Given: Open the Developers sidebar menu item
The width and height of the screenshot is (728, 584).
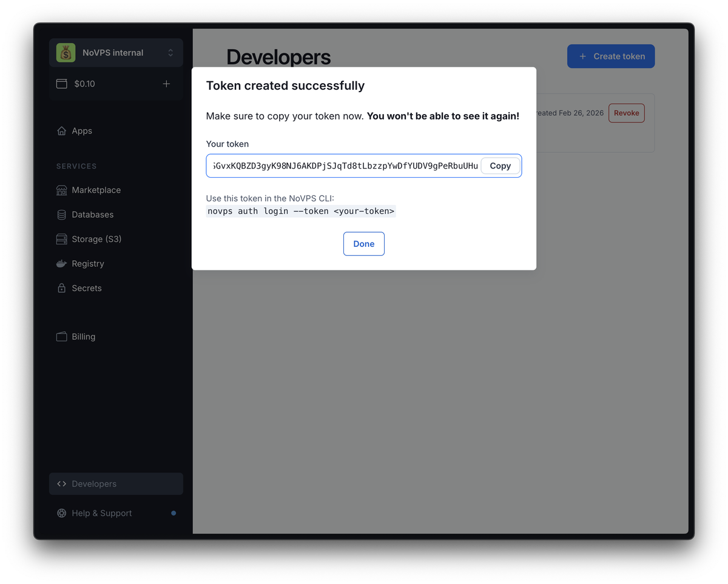Looking at the screenshot, I should 94,484.
